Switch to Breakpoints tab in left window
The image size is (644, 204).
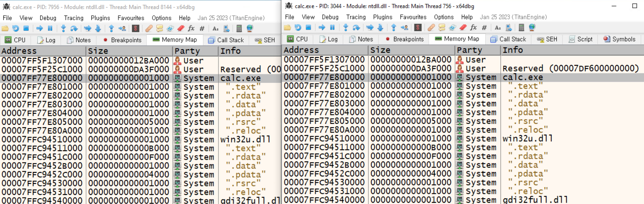[x=122, y=40]
